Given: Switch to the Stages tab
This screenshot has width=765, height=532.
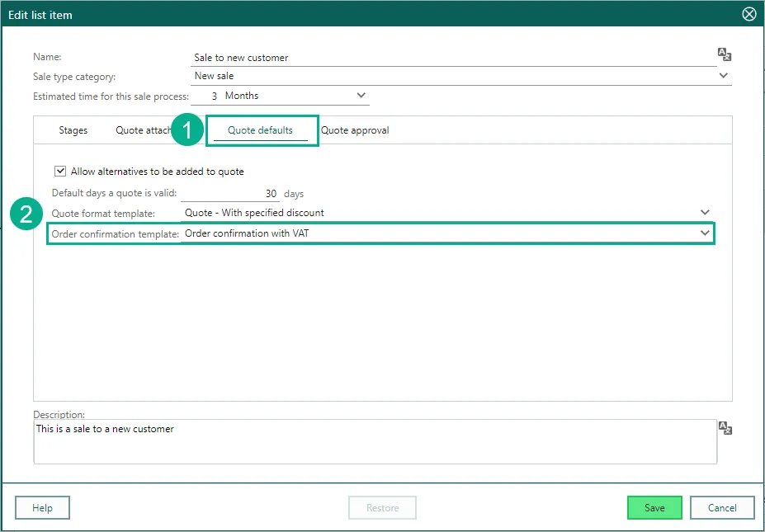Looking at the screenshot, I should (73, 130).
